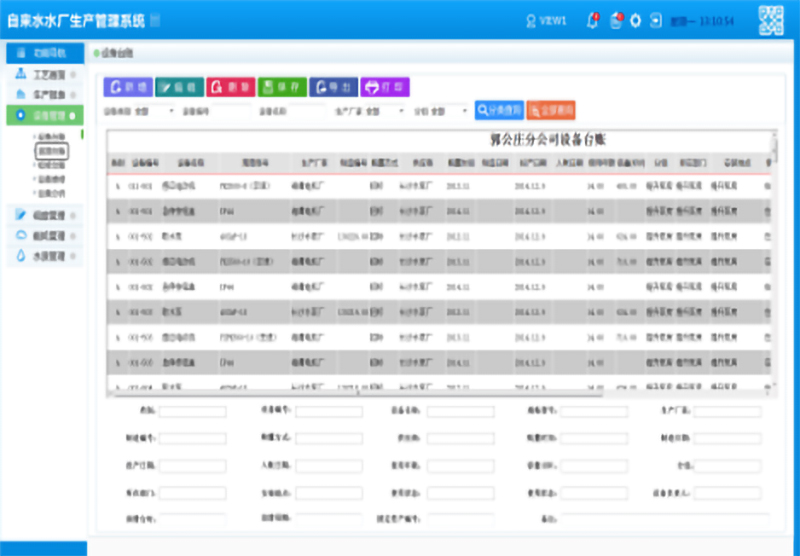This screenshot has width=800, height=556.
Task: Click the green 保存 (save) button
Action: 282,87
